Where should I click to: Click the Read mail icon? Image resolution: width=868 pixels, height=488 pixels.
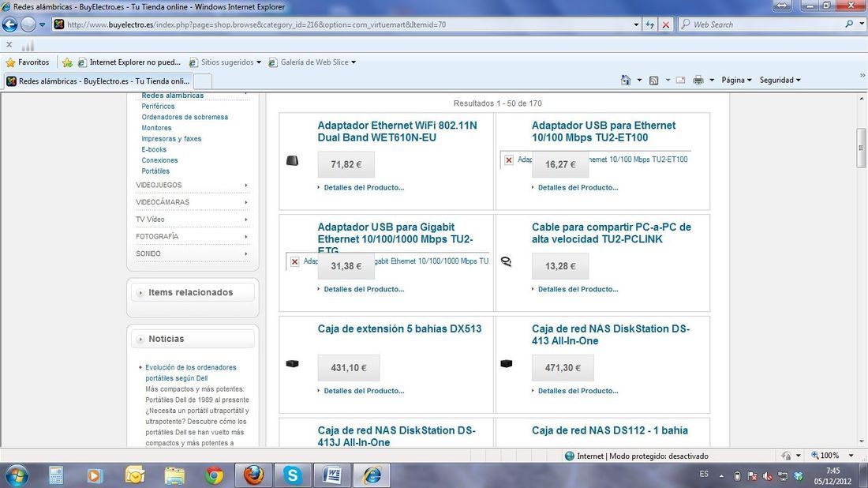pos(681,80)
